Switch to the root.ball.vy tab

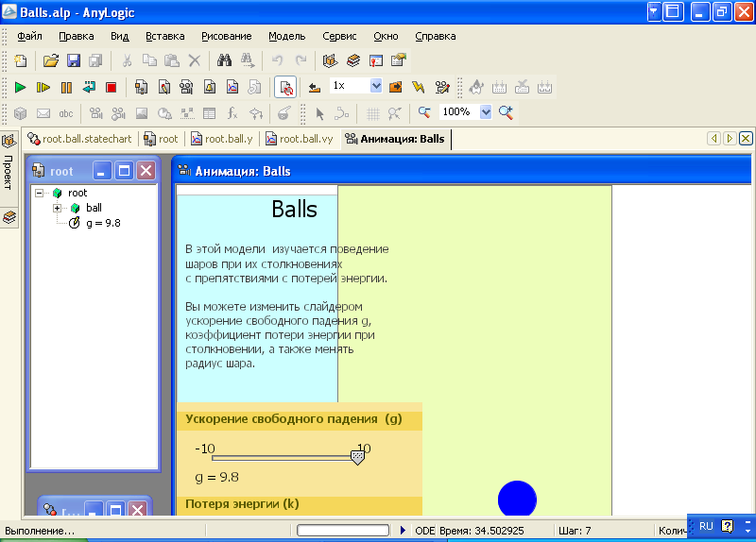pos(300,139)
